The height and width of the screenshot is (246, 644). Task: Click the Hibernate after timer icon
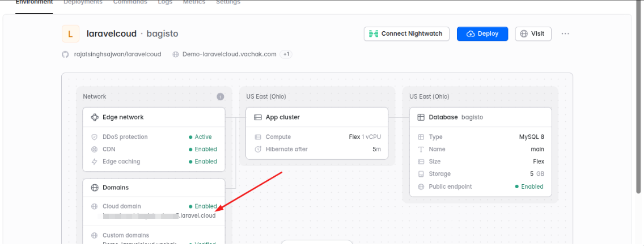tap(257, 149)
